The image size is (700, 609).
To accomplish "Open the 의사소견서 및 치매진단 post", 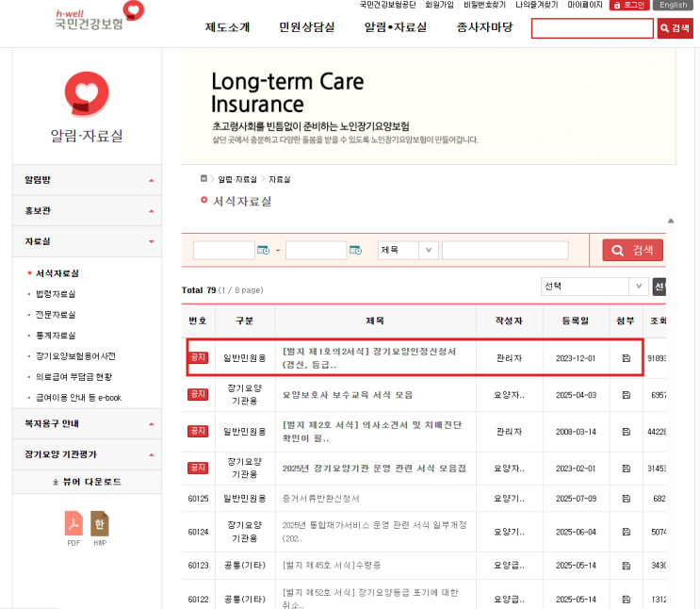I will pos(372,431).
